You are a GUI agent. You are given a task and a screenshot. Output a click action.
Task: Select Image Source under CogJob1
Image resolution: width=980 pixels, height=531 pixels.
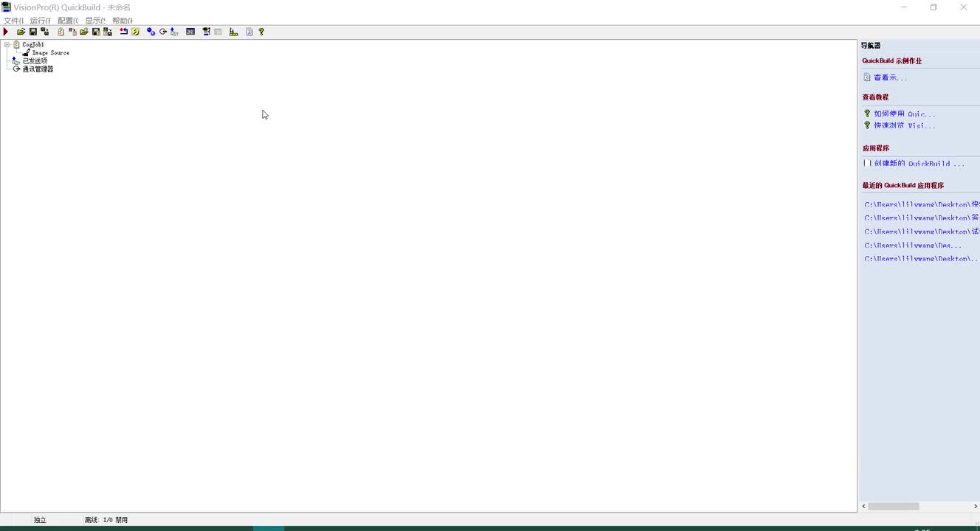(x=50, y=52)
